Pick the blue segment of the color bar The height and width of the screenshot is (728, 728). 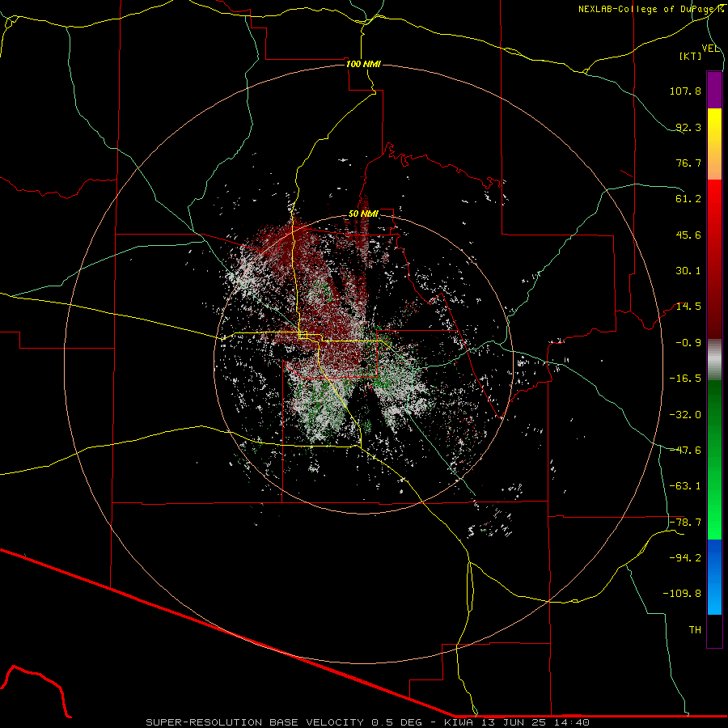(x=714, y=577)
